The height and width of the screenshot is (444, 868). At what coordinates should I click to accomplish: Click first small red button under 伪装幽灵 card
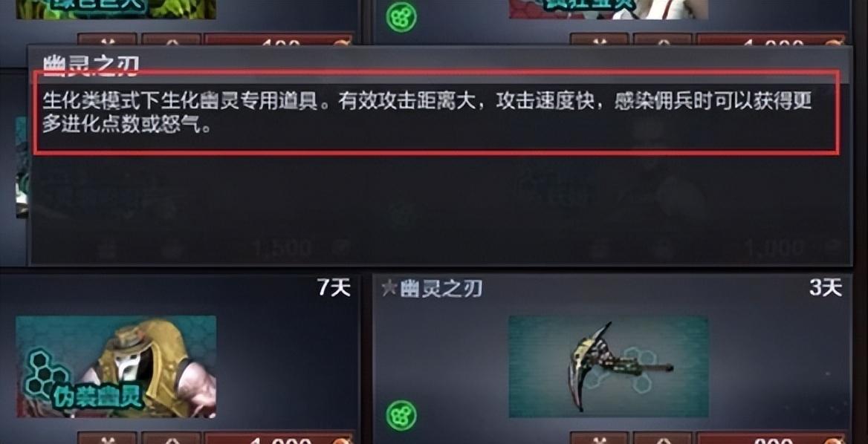(107, 438)
